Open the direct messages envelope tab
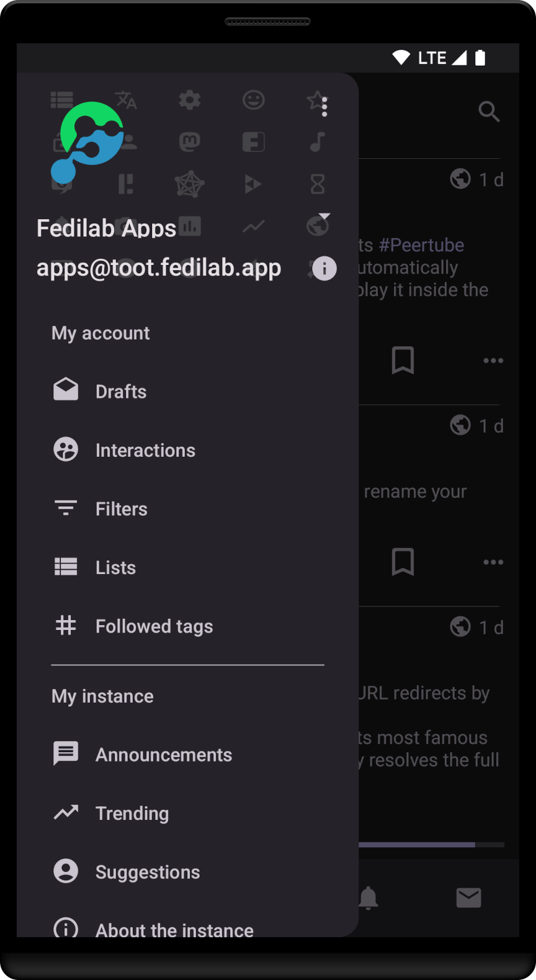536x980 pixels. click(x=468, y=897)
